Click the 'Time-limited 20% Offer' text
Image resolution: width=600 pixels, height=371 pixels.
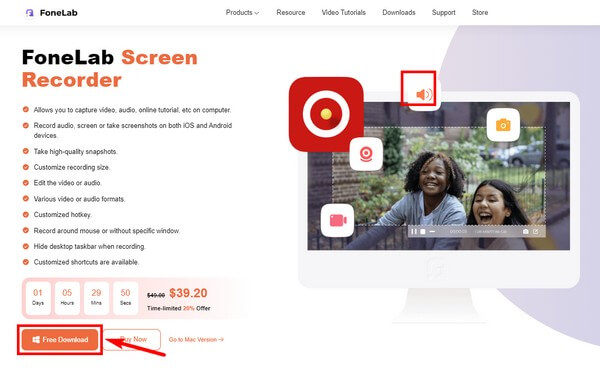point(178,308)
